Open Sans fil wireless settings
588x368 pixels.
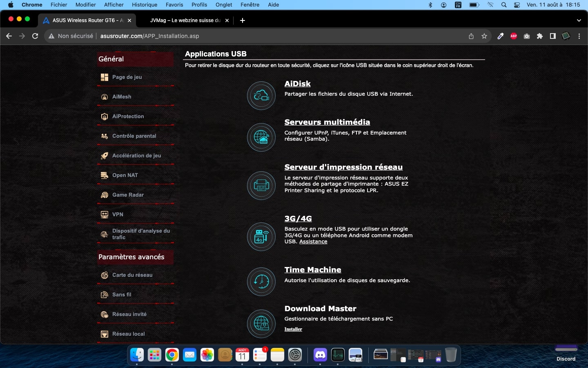click(x=136, y=294)
